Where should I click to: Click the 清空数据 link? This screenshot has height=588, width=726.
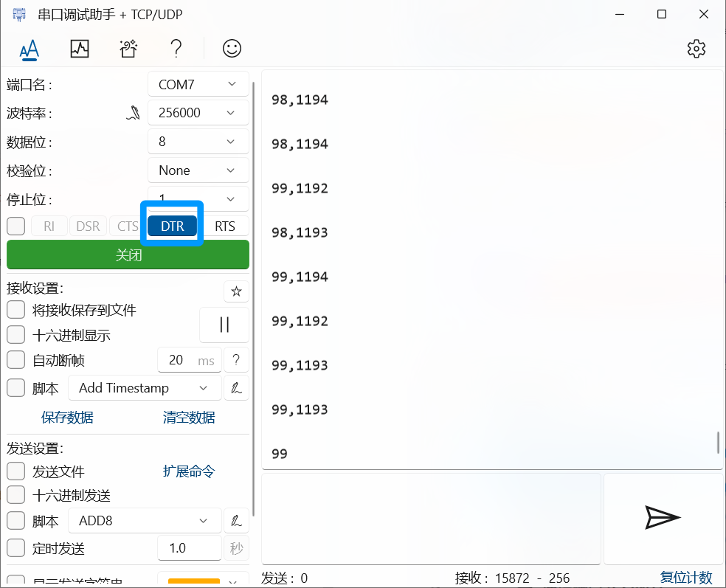click(x=189, y=418)
